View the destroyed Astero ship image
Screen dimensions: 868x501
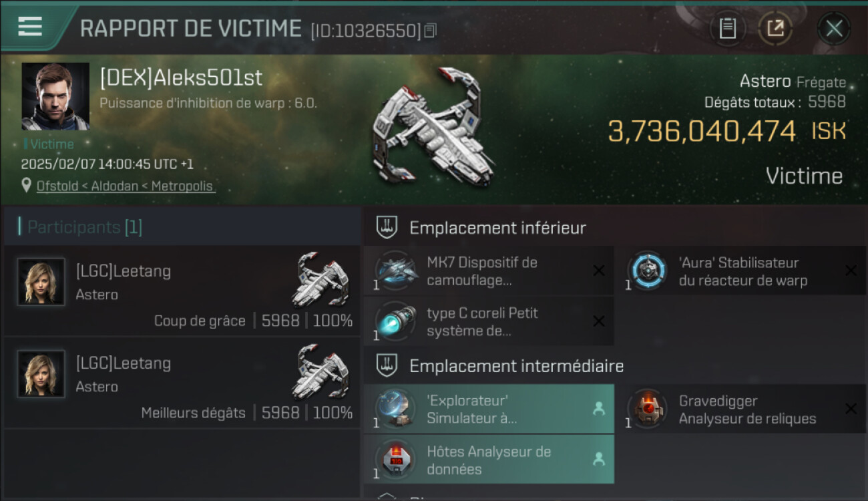point(433,128)
